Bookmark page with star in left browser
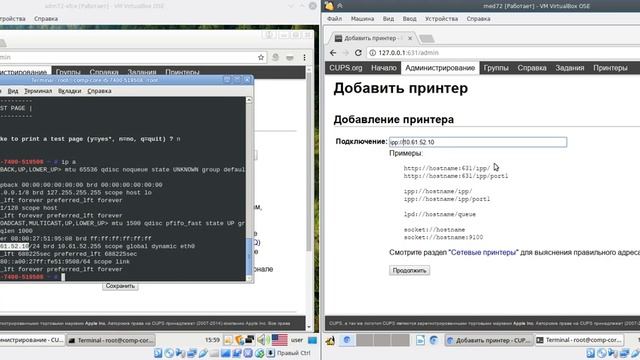 [261, 58]
